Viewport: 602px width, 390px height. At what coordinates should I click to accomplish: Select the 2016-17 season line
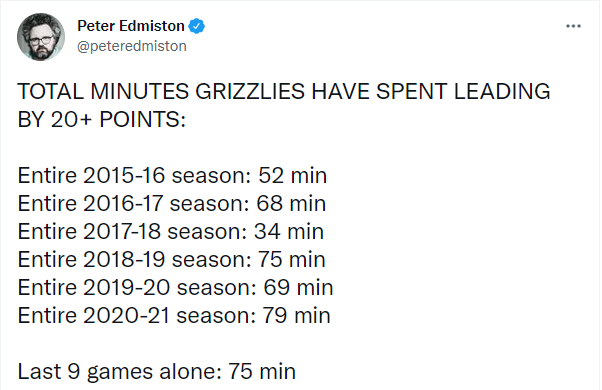coord(172,203)
